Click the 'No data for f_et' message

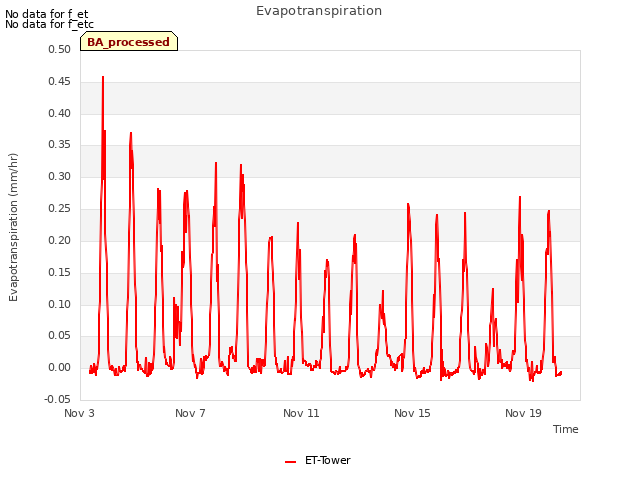[47, 14]
